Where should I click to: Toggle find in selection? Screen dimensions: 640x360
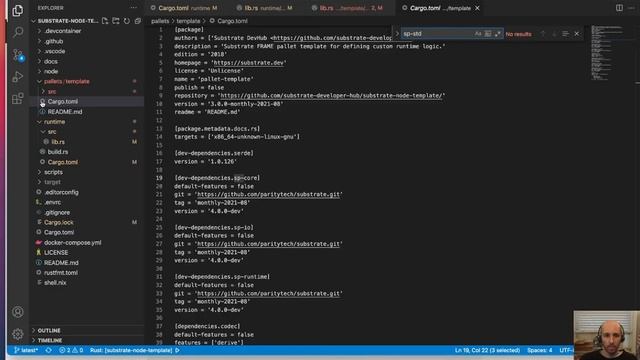[x=565, y=34]
